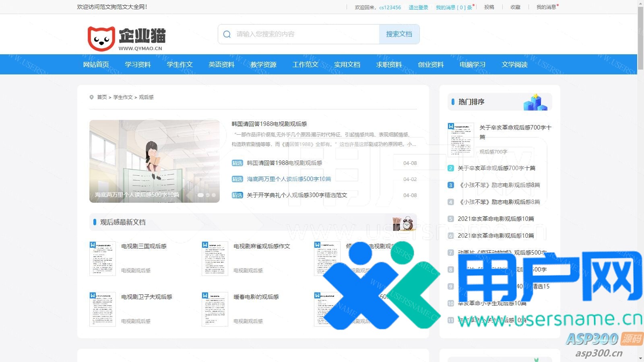644x362 pixels.
Task: Open the 实用文档 nav item
Action: [x=347, y=64]
